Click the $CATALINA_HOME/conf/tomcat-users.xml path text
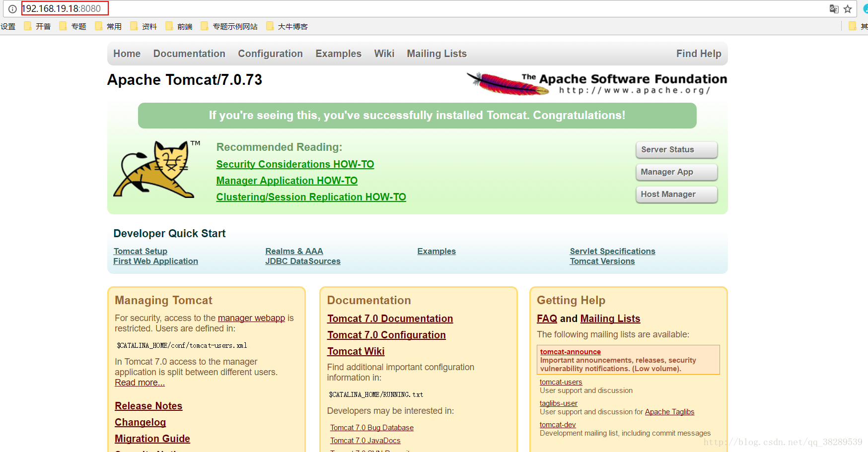 point(182,345)
